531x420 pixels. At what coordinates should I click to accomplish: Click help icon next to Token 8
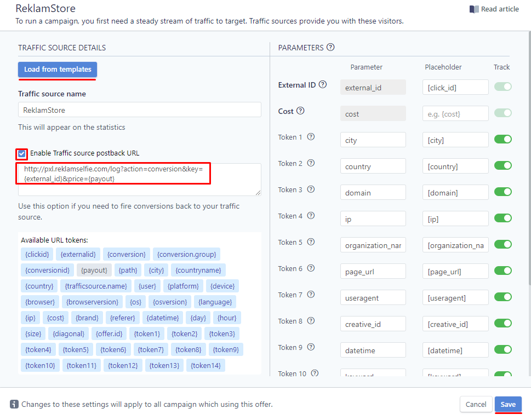pyautogui.click(x=311, y=321)
